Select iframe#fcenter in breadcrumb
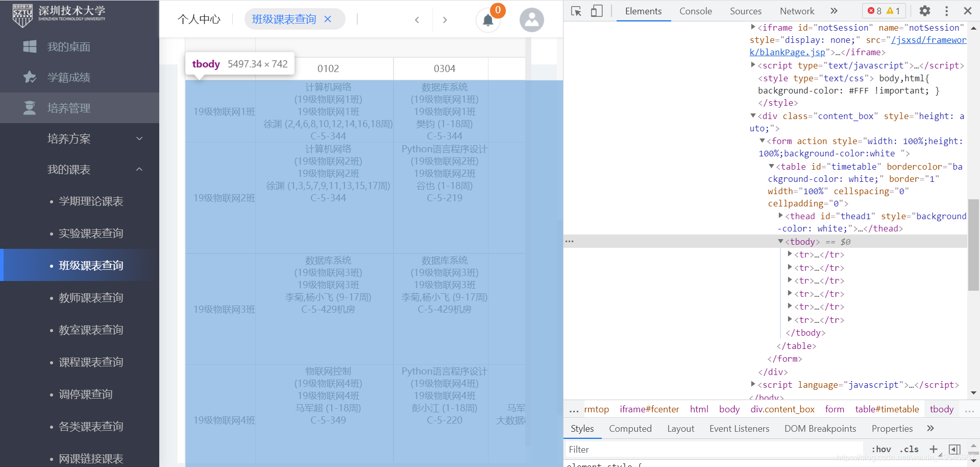 [x=649, y=409]
